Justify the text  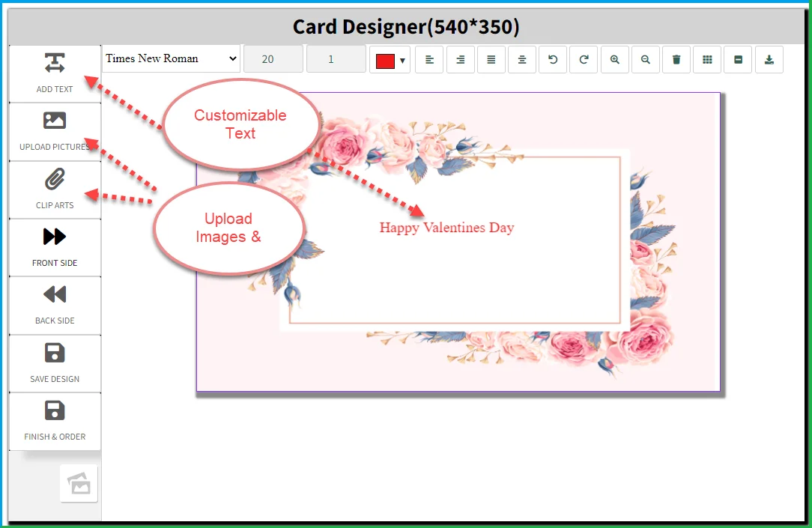[491, 59]
